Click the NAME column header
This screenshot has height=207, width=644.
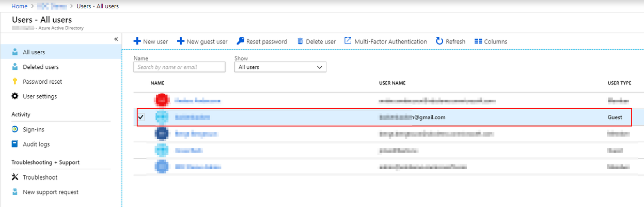click(157, 83)
